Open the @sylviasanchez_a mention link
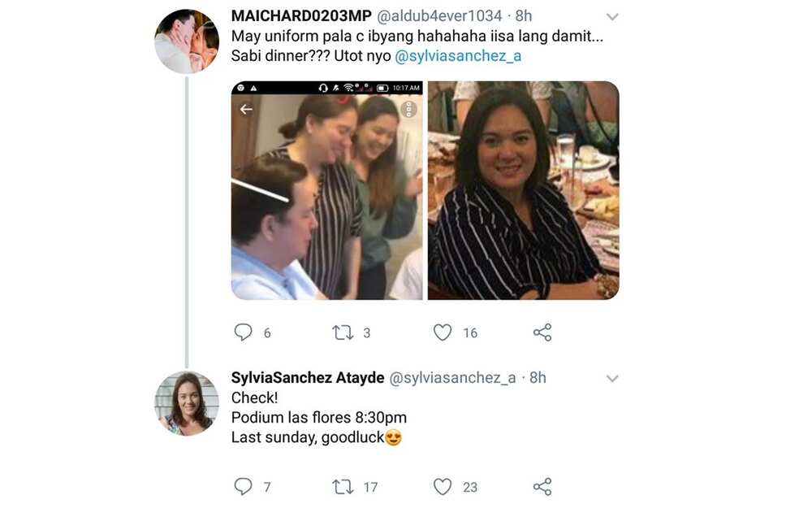The image size is (812, 508). pos(458,56)
